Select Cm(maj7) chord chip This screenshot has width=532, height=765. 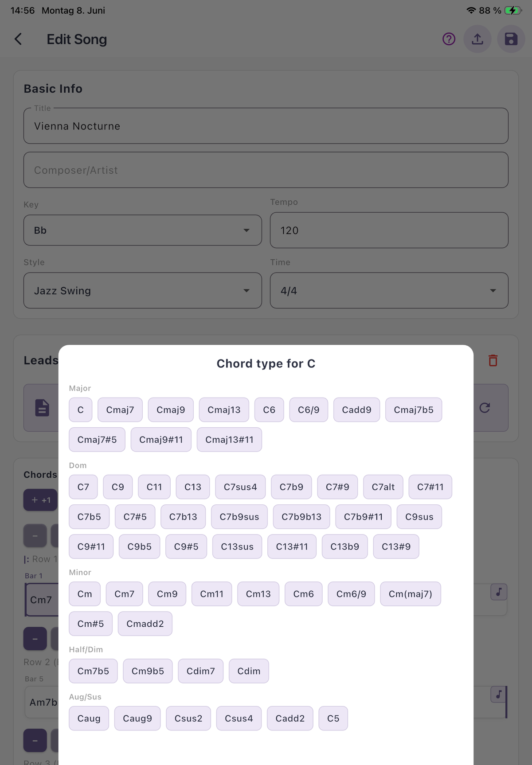tap(411, 594)
